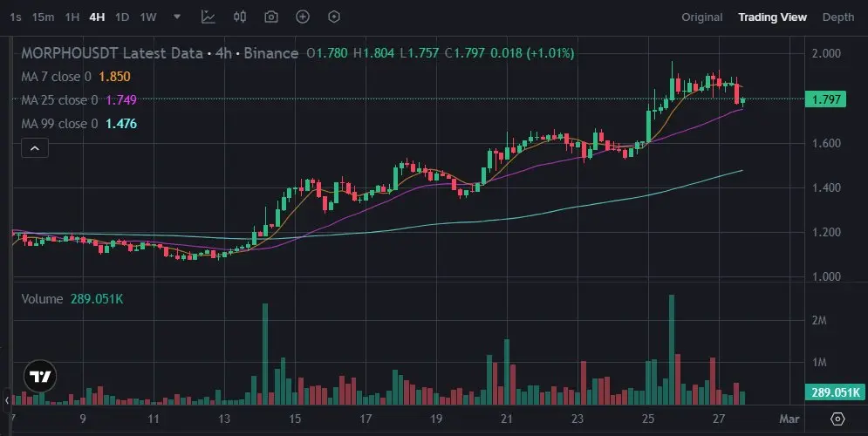Click the 1.797 current price label
Image resolution: width=868 pixels, height=436 pixels.
(x=825, y=99)
